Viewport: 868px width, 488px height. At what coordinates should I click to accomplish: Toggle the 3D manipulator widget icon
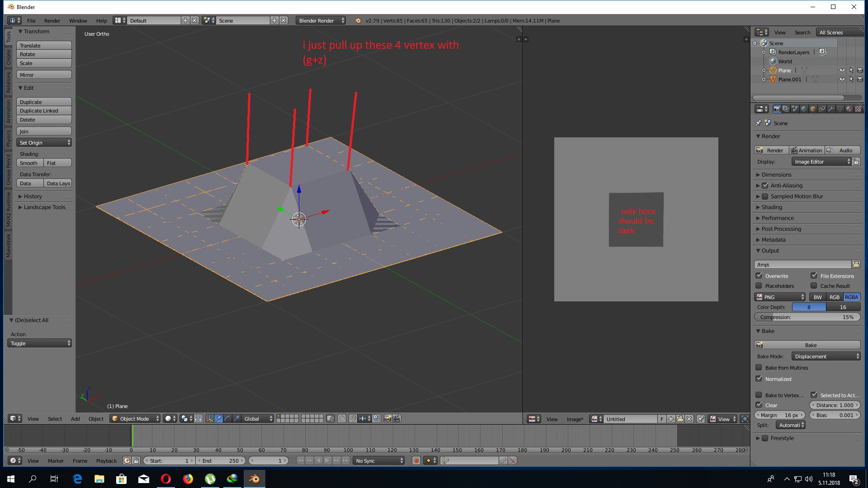[209, 419]
